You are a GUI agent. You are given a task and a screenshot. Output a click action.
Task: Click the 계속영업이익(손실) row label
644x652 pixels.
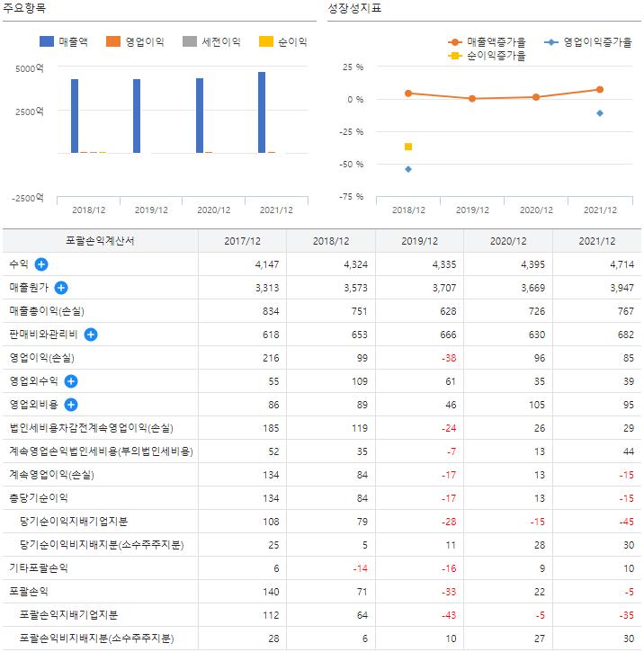51,475
